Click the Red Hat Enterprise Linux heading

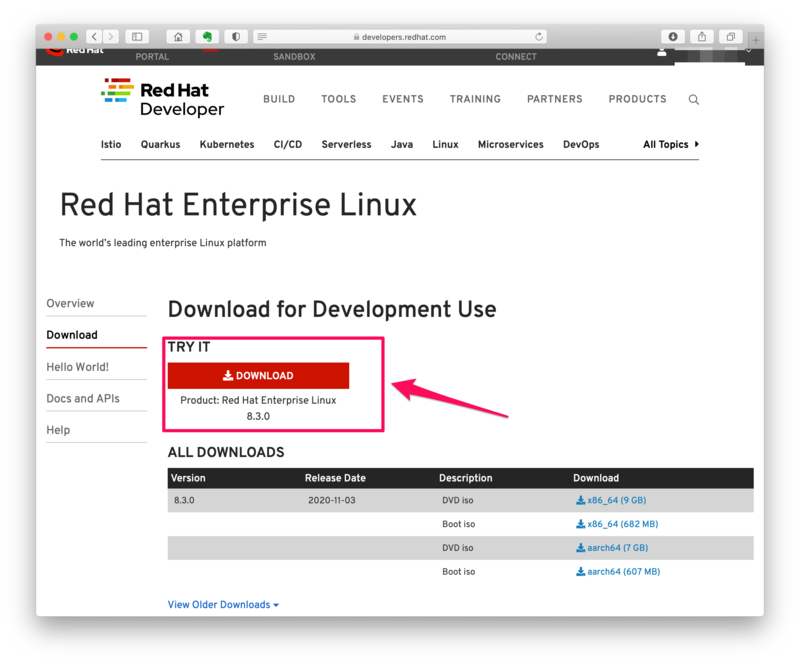[238, 205]
